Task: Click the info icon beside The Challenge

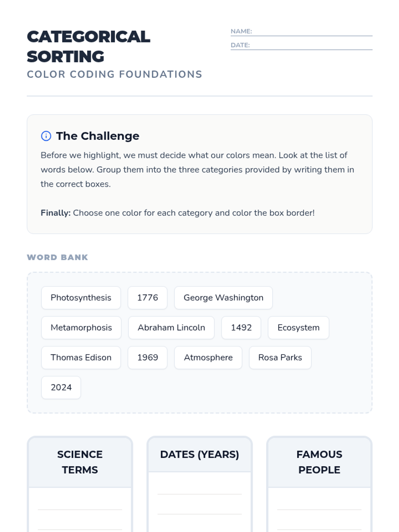Action: click(x=46, y=136)
